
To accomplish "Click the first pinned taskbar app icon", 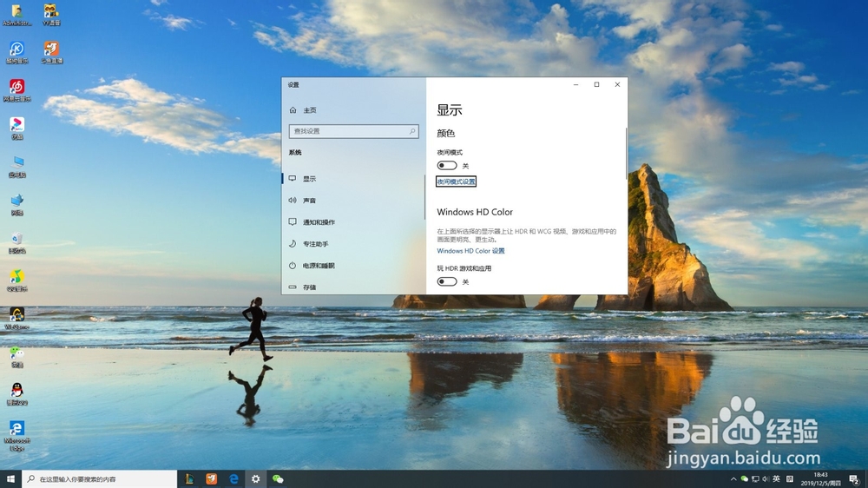I will (189, 479).
